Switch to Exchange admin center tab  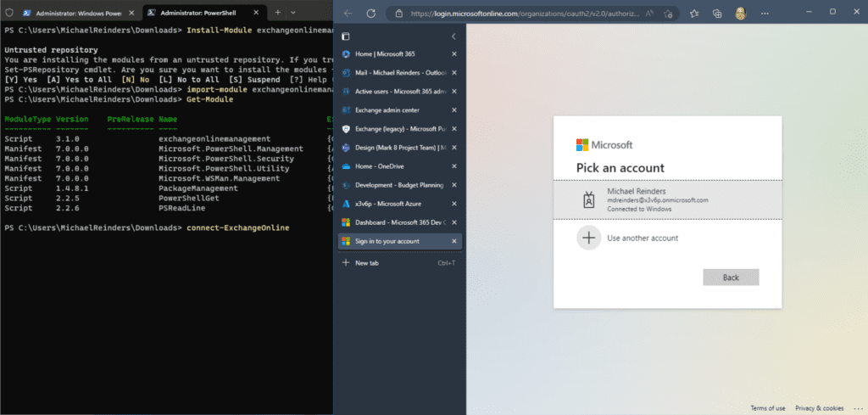point(400,110)
